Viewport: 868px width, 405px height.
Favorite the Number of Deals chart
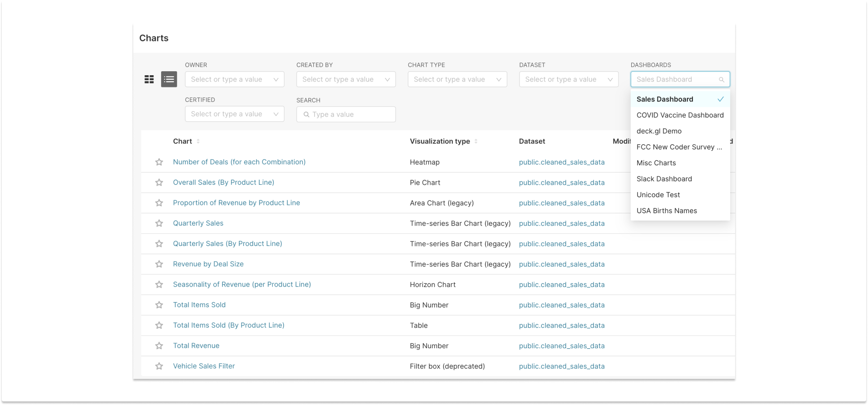click(159, 162)
